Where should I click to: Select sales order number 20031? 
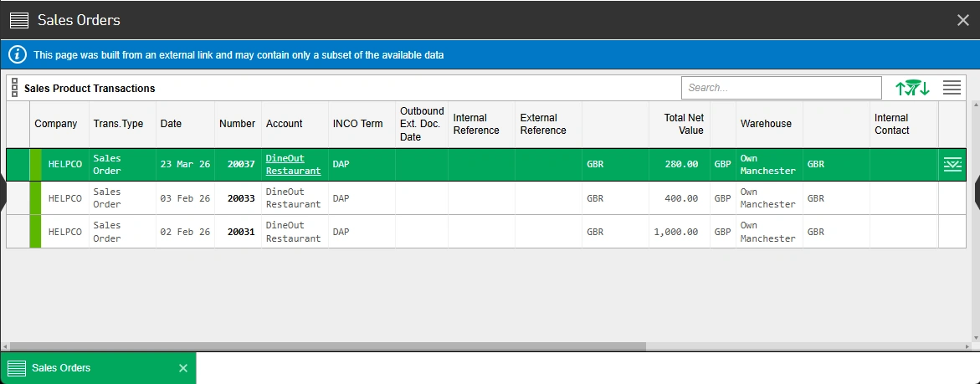[x=241, y=232]
